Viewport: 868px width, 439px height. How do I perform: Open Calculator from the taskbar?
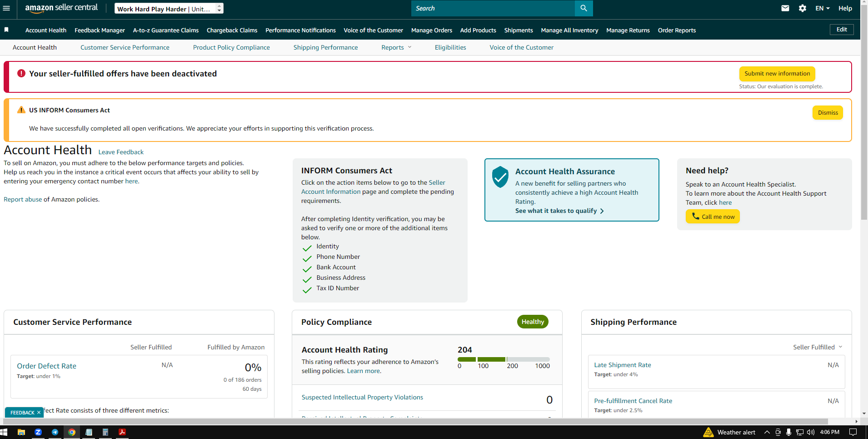point(105,432)
